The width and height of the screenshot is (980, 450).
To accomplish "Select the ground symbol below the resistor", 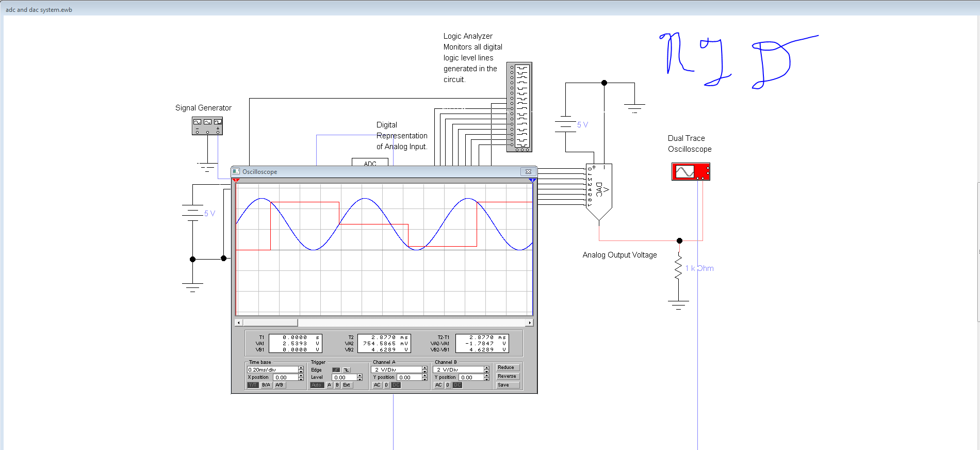I will [678, 305].
